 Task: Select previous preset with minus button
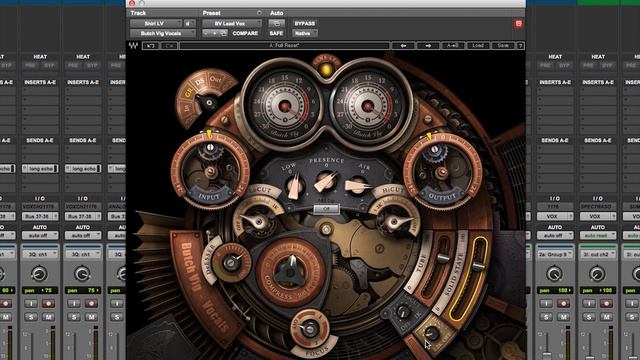coord(206,33)
